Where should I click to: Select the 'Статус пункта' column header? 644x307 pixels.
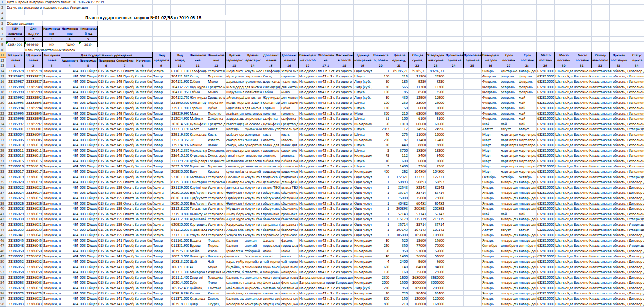(636, 58)
